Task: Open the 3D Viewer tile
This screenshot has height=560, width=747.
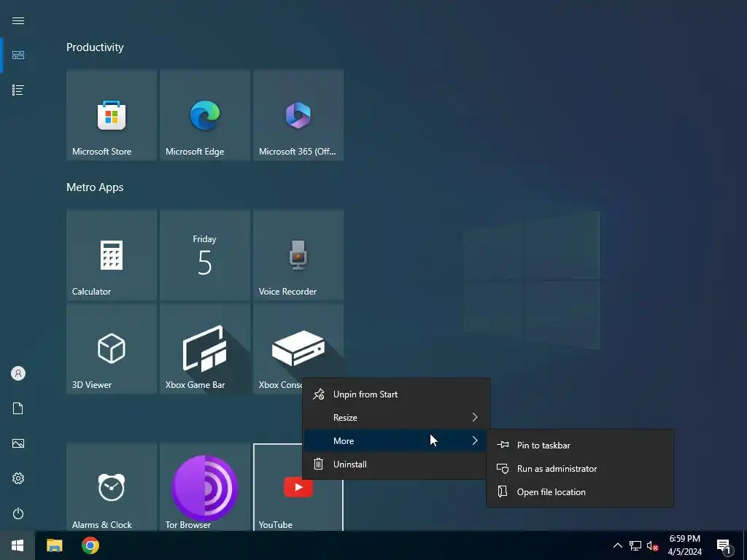Action: click(112, 349)
